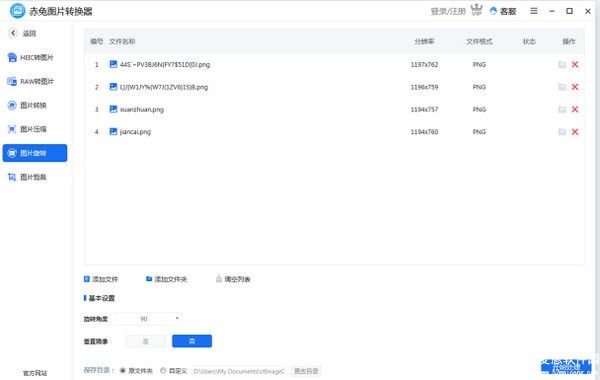
Task: Click 清空列表 to clear the list
Action: click(233, 279)
